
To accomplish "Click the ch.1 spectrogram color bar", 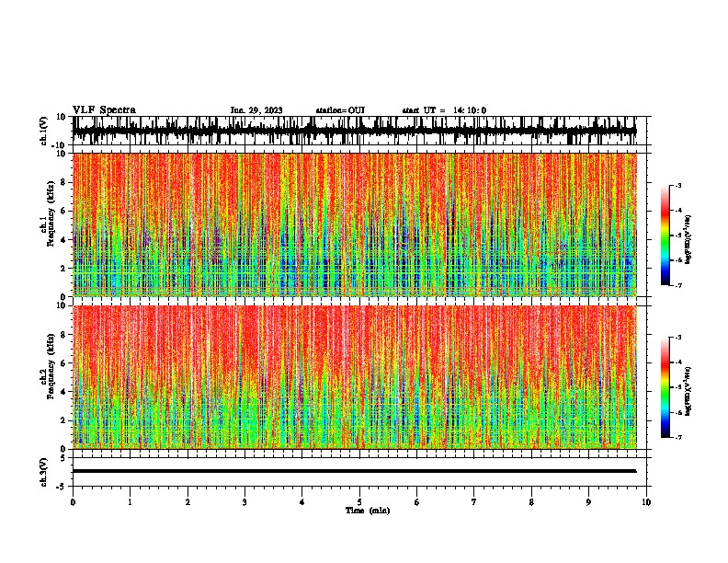I will click(665, 236).
